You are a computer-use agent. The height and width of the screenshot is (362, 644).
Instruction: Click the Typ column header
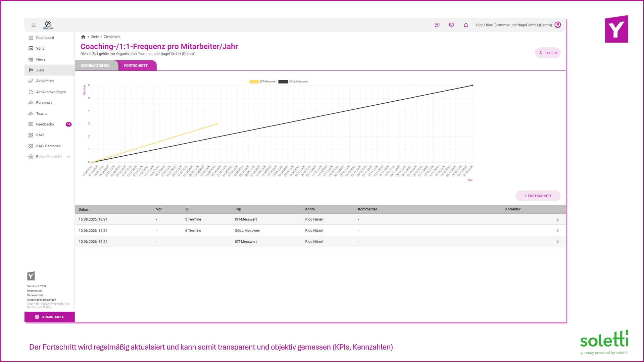coord(238,209)
